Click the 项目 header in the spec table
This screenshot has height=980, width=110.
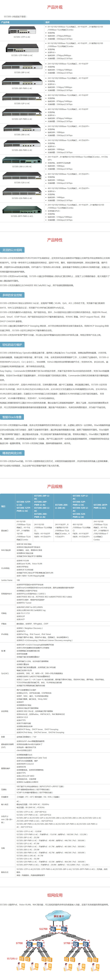[3, 506]
